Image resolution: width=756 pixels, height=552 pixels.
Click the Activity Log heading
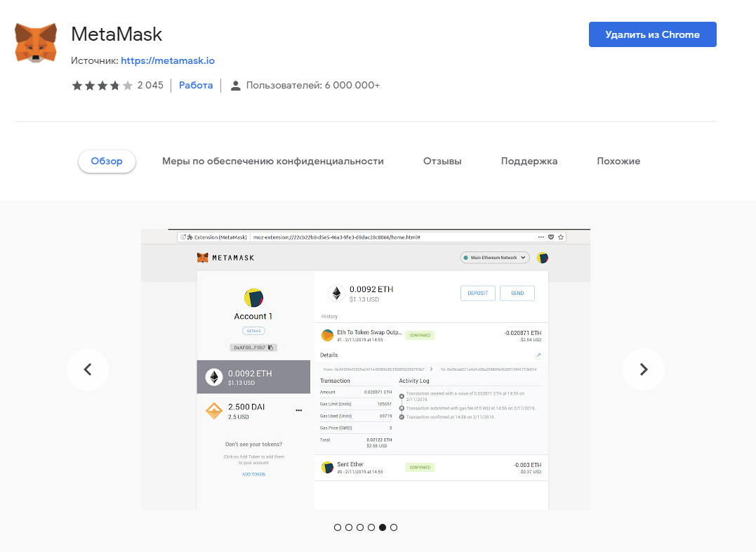[413, 381]
